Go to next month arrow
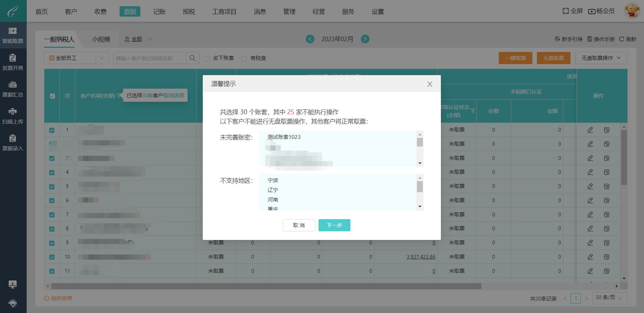Image resolution: width=644 pixels, height=313 pixels. pyautogui.click(x=365, y=39)
